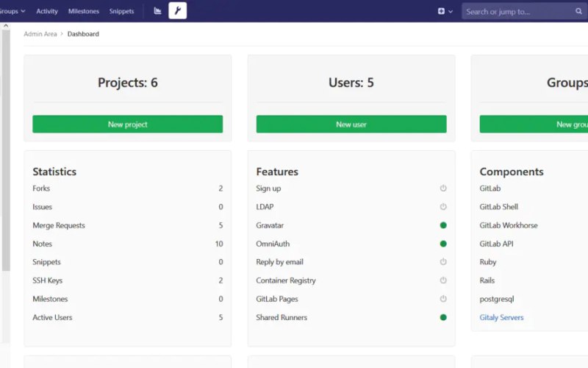
Task: Click the GitLab Pages label
Action: pos(277,299)
